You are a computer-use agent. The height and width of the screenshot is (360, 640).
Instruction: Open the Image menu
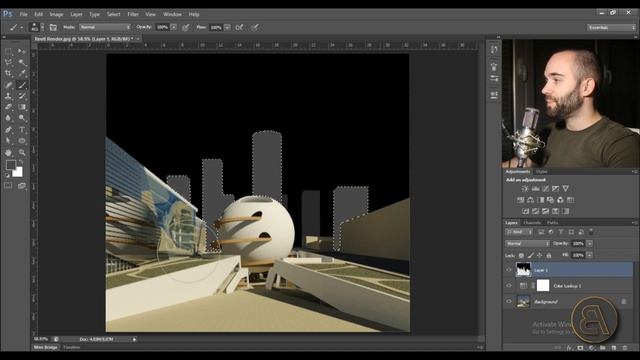click(56, 14)
